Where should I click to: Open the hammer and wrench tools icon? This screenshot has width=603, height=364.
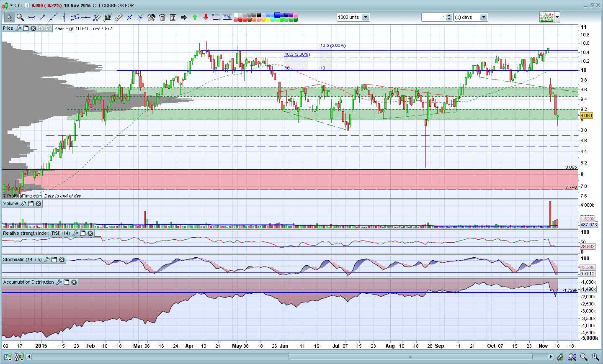click(x=151, y=17)
